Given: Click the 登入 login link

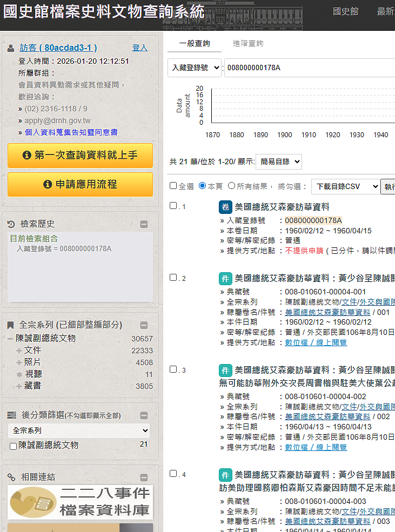Looking at the screenshot, I should pyautogui.click(x=140, y=48).
